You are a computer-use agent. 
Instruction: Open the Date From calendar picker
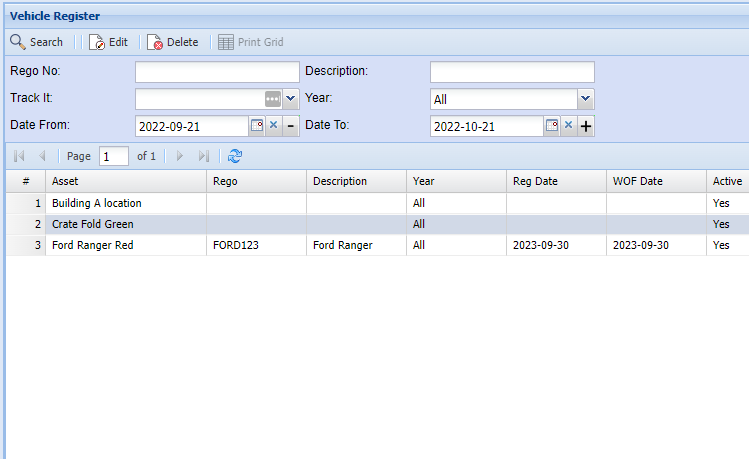click(x=256, y=126)
